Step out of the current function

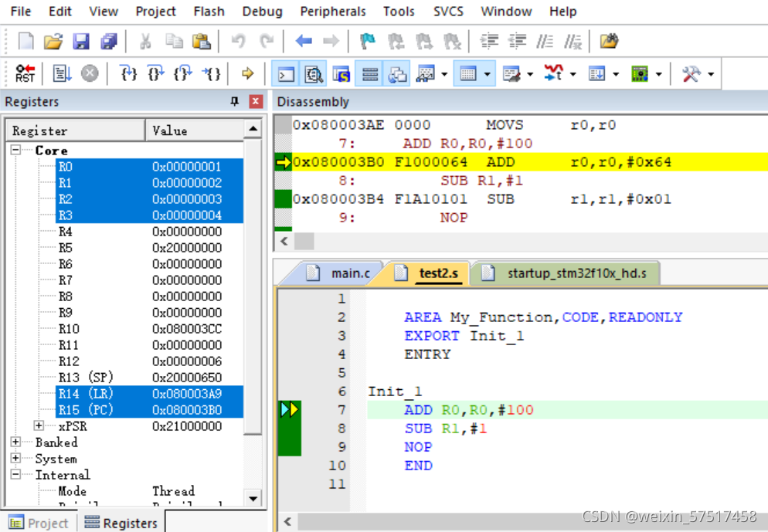pyautogui.click(x=183, y=74)
